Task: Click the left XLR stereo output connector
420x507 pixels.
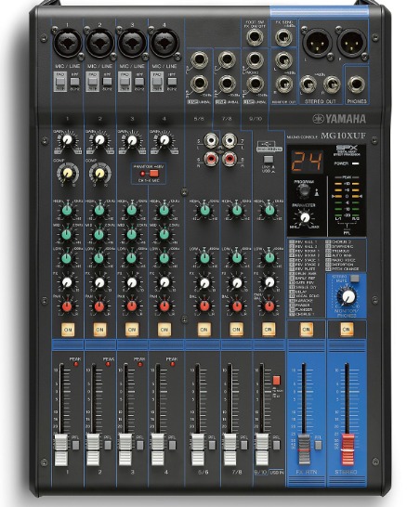Action: pos(317,43)
